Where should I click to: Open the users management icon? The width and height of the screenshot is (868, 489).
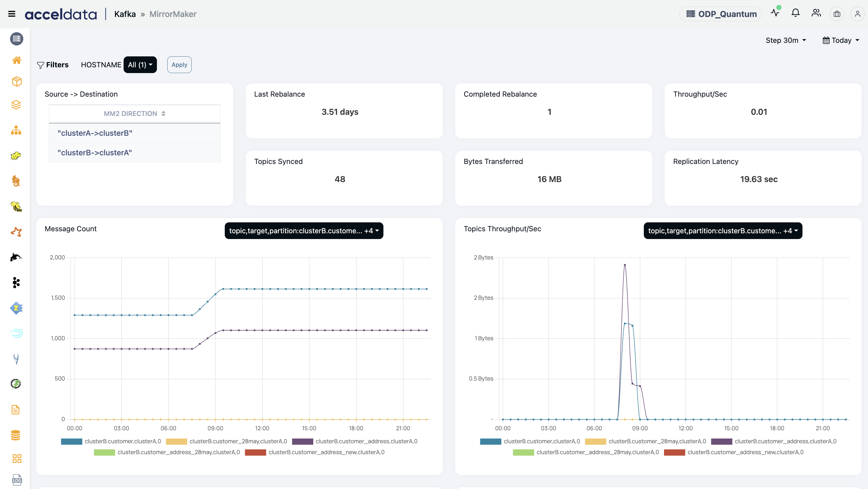[816, 14]
